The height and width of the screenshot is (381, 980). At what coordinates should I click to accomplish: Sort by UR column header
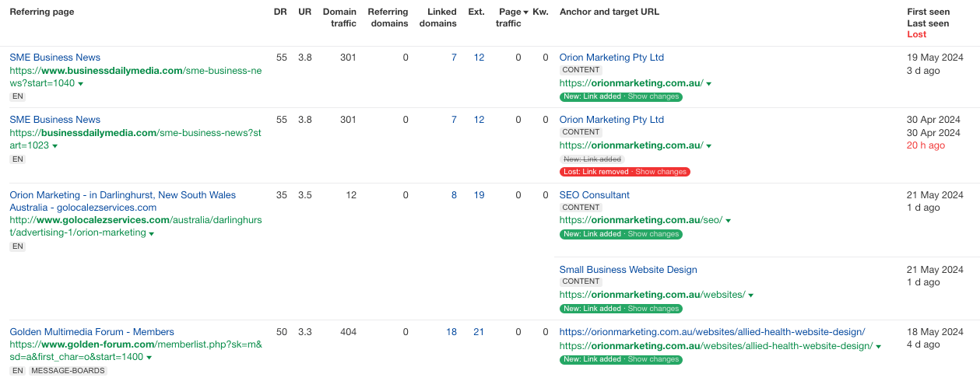pyautogui.click(x=305, y=12)
